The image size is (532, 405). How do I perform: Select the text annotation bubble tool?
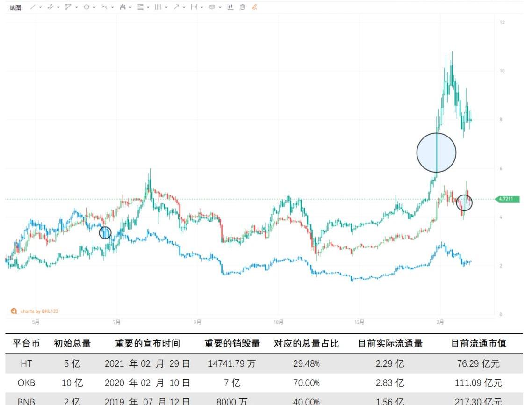(x=212, y=7)
